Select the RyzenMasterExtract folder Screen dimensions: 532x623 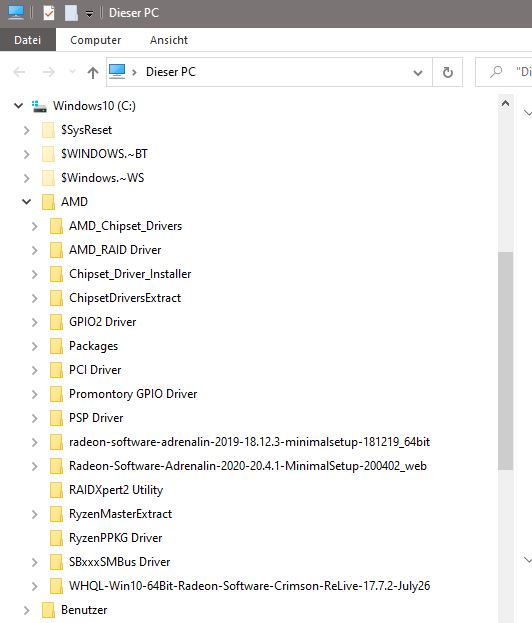pyautogui.click(x=120, y=514)
